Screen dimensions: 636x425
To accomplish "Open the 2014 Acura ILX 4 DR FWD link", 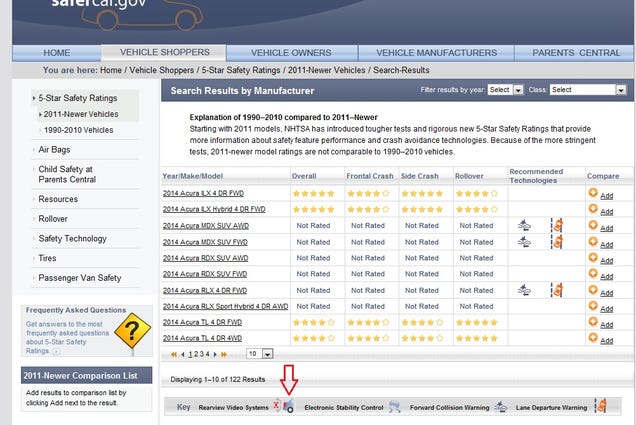I will coord(203,193).
